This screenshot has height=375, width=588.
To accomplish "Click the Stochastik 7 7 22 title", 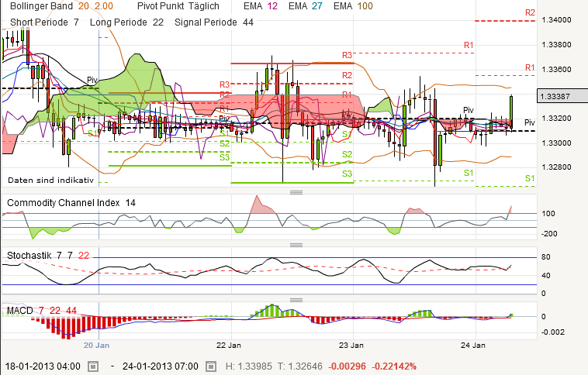I will (x=48, y=256).
